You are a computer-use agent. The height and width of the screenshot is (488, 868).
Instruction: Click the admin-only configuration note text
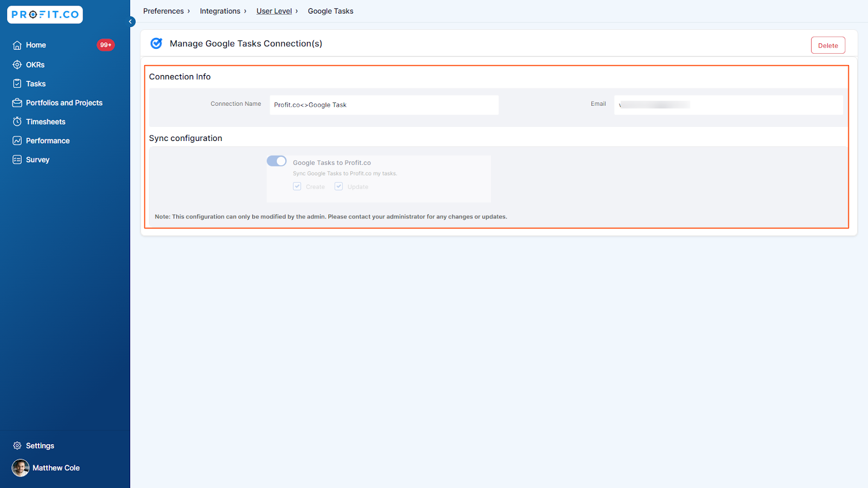click(331, 216)
